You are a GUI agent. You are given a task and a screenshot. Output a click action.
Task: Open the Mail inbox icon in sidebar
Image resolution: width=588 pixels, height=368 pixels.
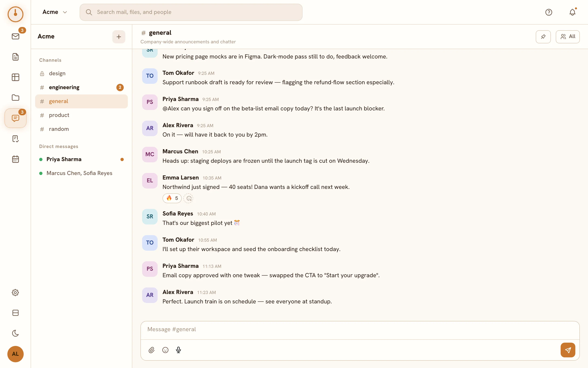[15, 37]
